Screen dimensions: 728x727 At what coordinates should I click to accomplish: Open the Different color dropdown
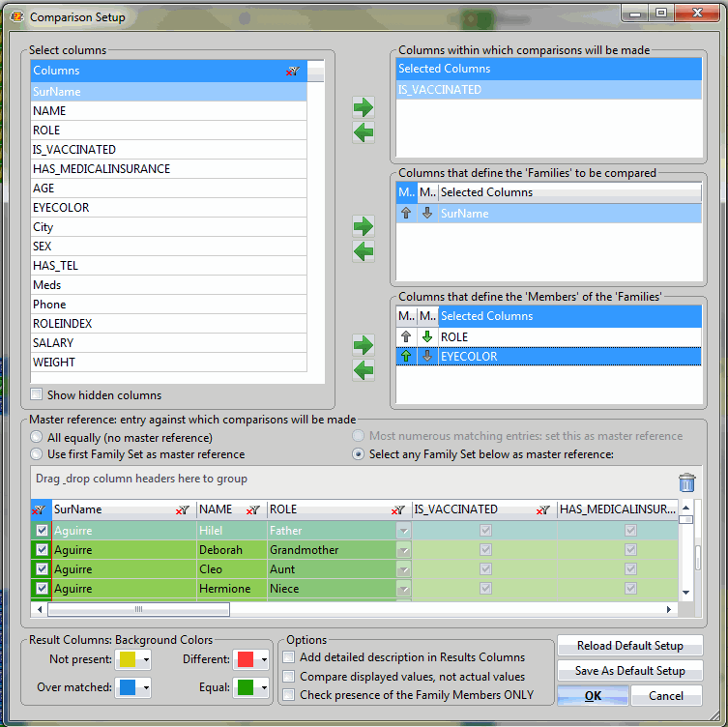[x=263, y=660]
